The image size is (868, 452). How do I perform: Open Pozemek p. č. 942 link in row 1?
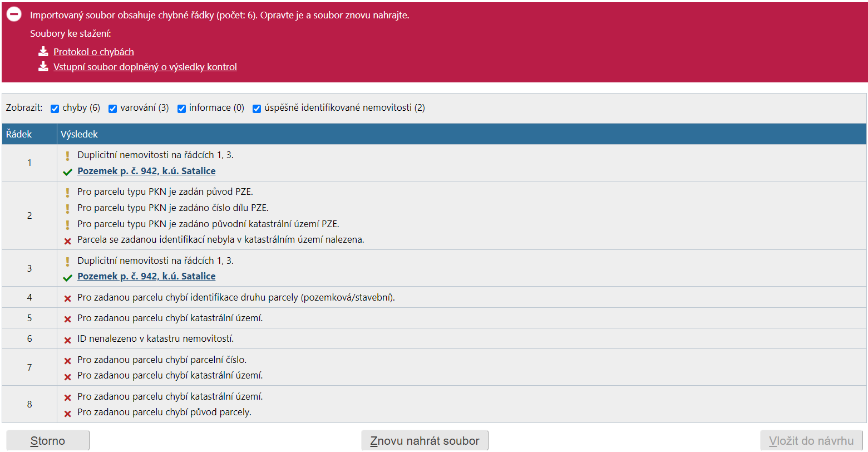[146, 171]
